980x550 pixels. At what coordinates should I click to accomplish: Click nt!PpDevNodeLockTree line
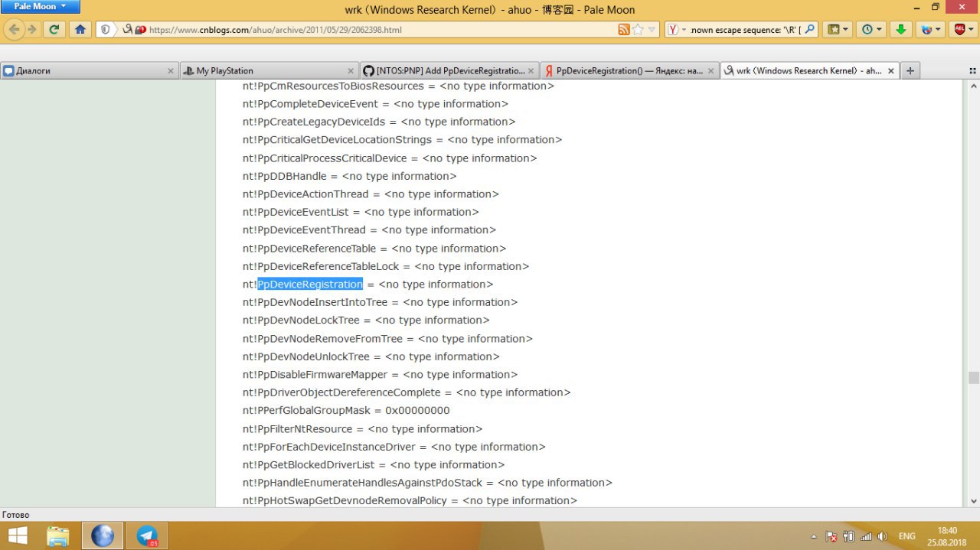click(x=366, y=321)
